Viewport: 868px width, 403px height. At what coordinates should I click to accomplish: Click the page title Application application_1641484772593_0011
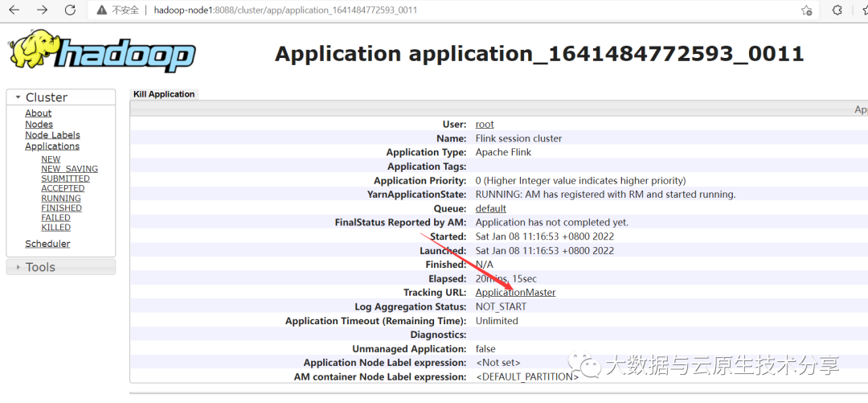pos(539,55)
